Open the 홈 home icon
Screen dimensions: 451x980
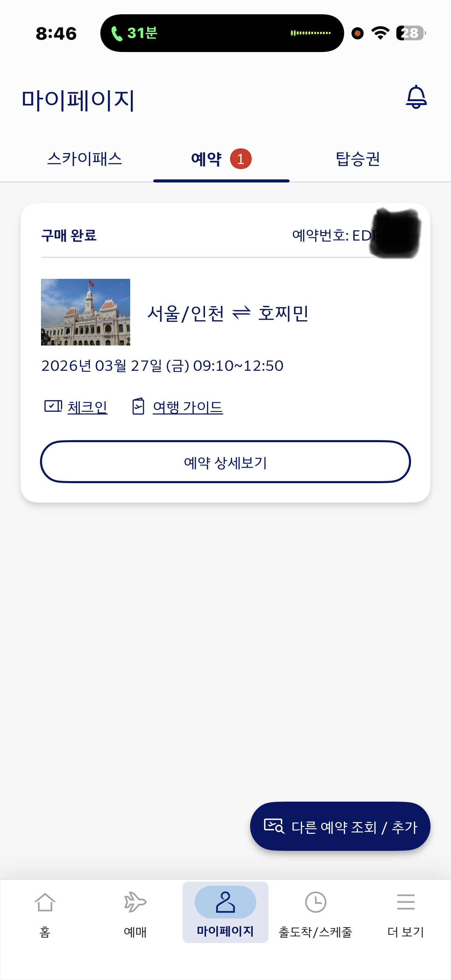click(x=45, y=902)
